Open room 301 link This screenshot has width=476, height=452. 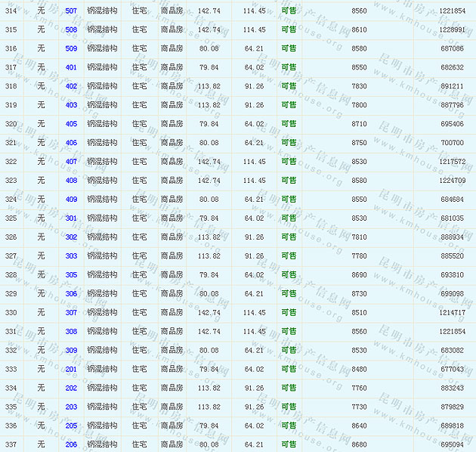pyautogui.click(x=71, y=218)
